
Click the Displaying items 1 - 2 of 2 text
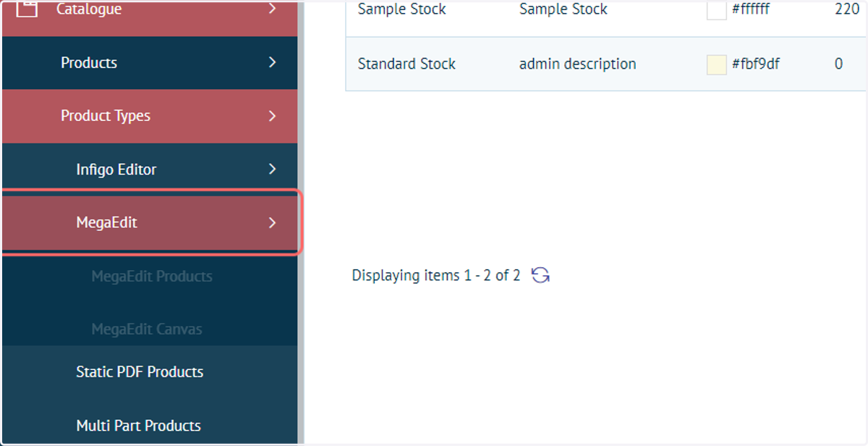[436, 275]
